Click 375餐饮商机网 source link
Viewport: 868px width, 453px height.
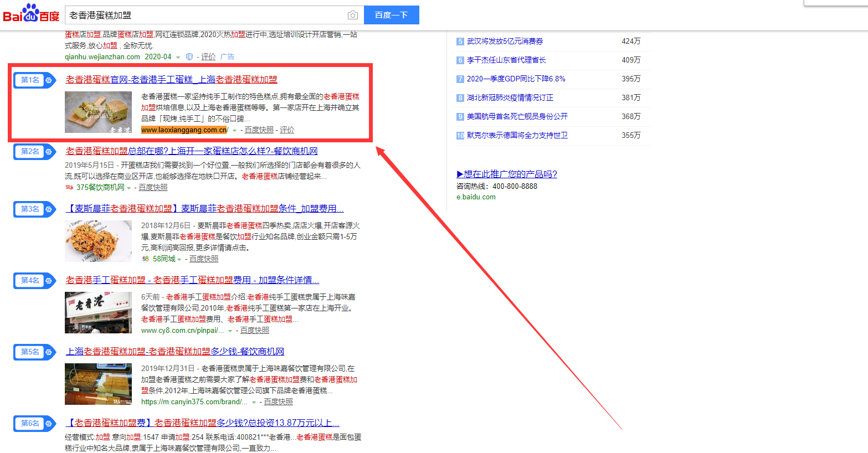(100, 187)
